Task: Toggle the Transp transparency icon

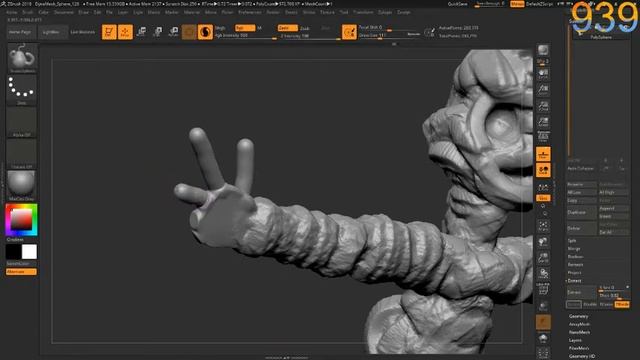Action: (543, 306)
